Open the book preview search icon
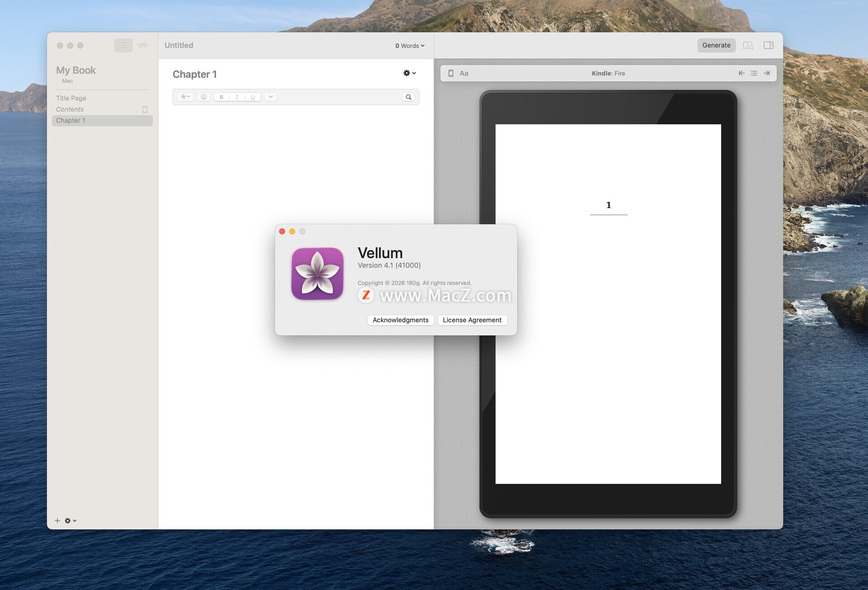Image resolution: width=868 pixels, height=590 pixels. click(x=748, y=45)
